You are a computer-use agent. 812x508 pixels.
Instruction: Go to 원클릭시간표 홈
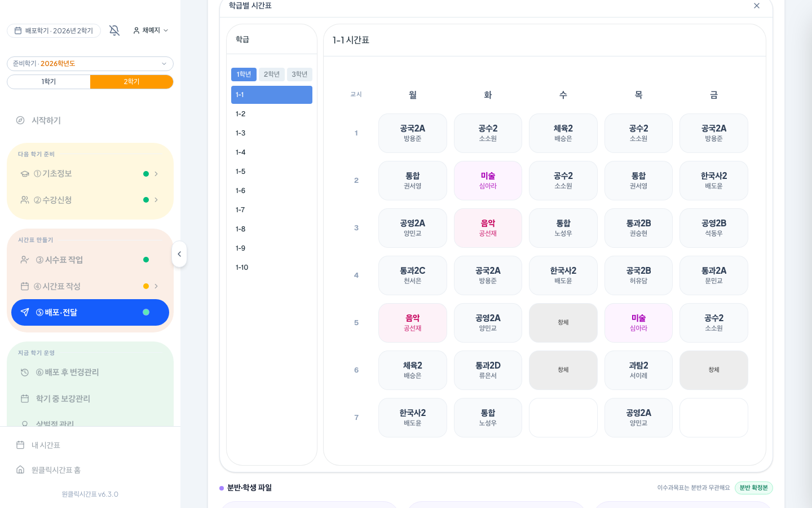point(90,470)
